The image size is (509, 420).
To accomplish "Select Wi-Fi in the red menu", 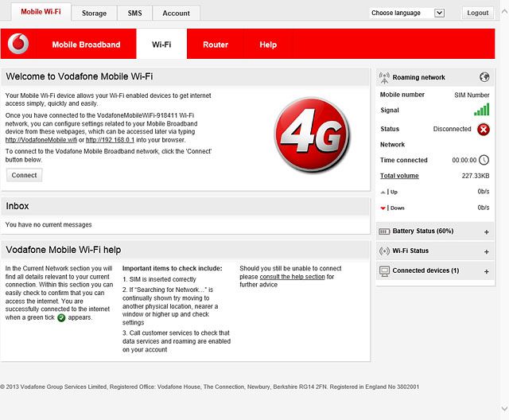I will 161,45.
